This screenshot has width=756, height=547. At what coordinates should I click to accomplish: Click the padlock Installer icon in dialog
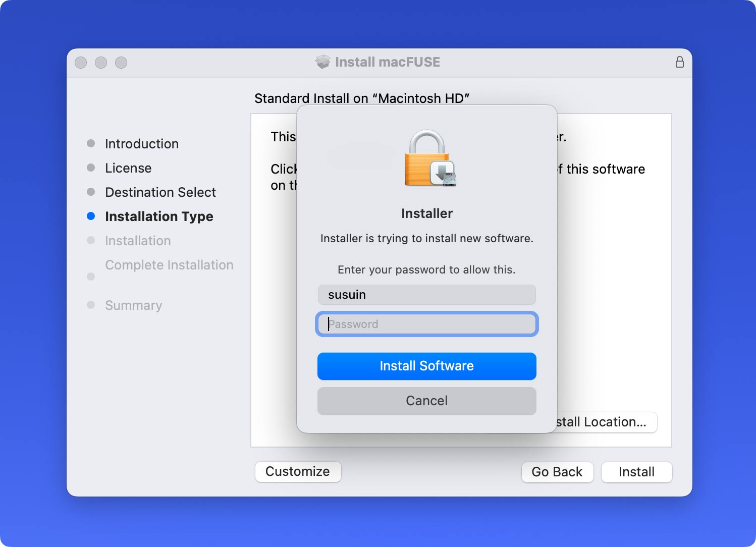pos(430,158)
